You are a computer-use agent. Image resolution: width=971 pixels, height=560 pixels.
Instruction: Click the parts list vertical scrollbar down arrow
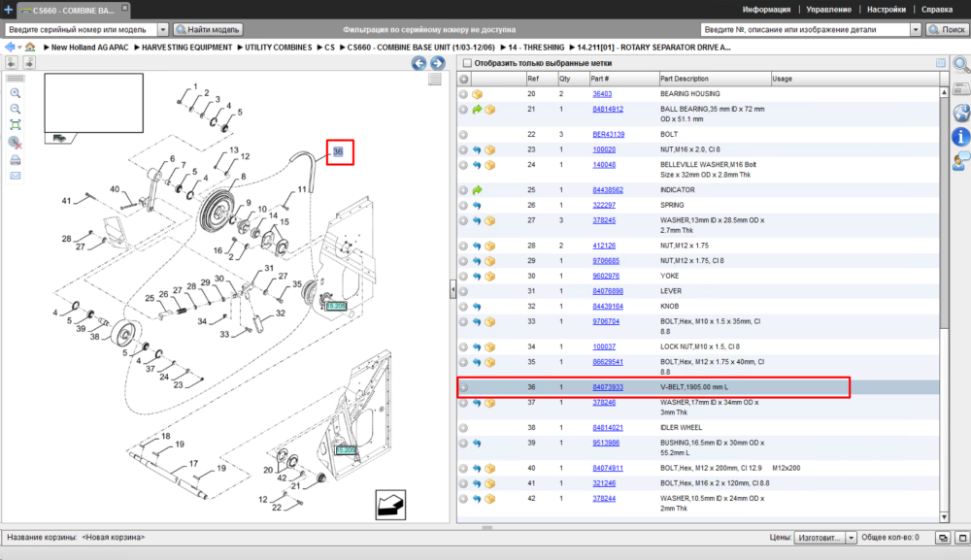point(944,517)
